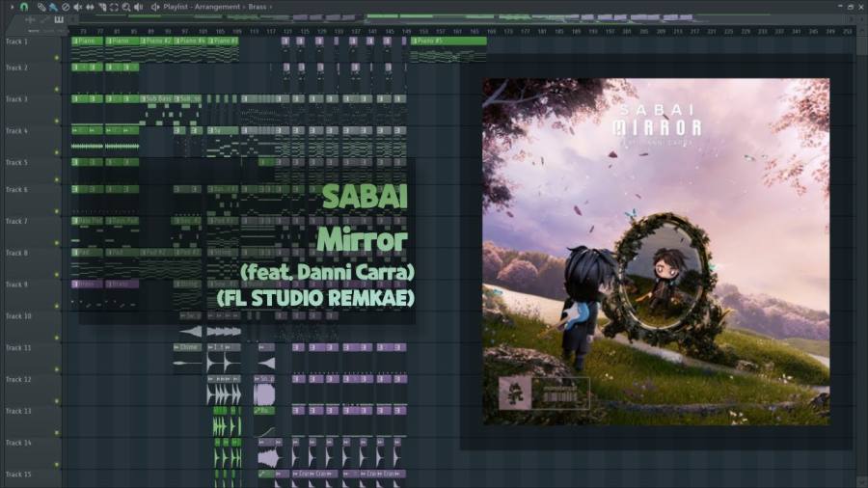Mute Track 11 with its green dot

pyautogui.click(x=57, y=369)
